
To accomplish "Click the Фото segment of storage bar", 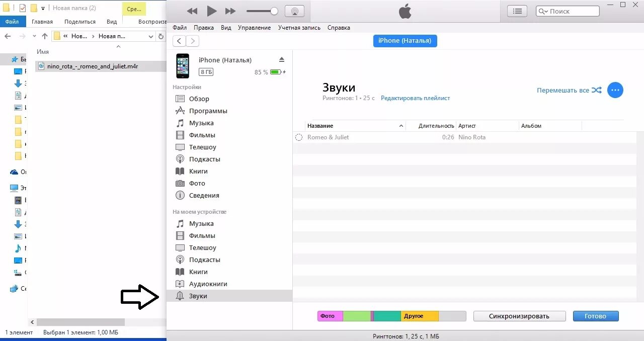I will pos(330,316).
